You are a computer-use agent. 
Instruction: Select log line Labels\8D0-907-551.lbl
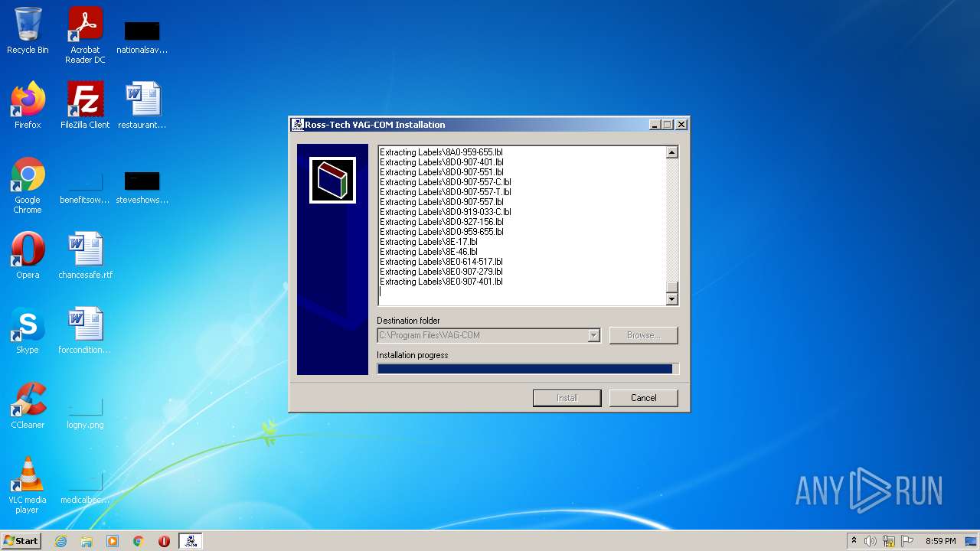(442, 172)
